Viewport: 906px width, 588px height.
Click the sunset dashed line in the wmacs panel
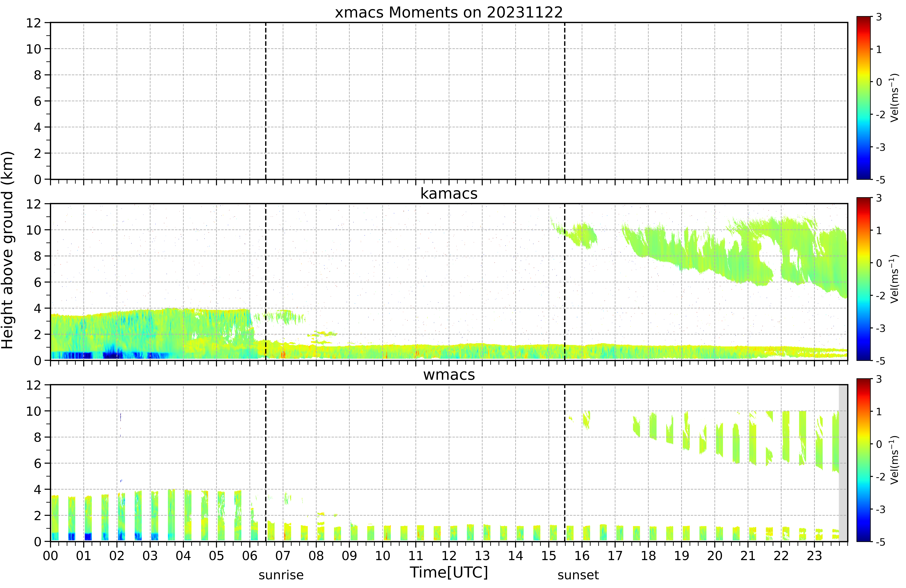[564, 463]
